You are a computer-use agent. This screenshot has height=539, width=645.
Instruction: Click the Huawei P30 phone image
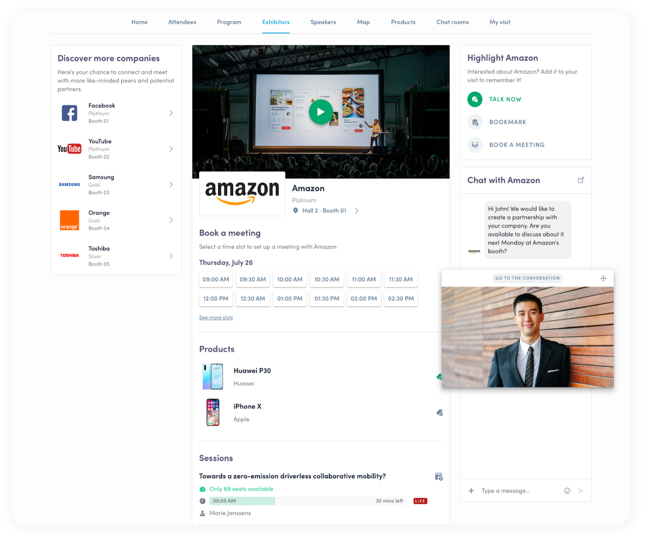(x=213, y=376)
